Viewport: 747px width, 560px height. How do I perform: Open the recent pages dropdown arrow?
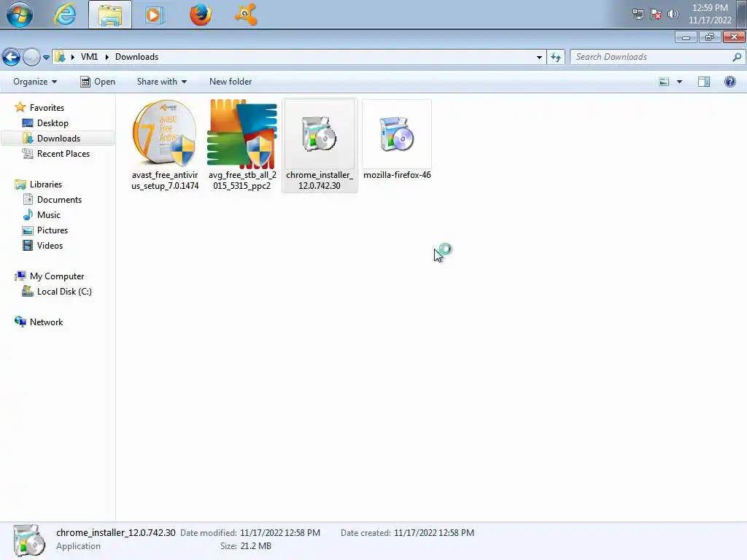point(46,57)
